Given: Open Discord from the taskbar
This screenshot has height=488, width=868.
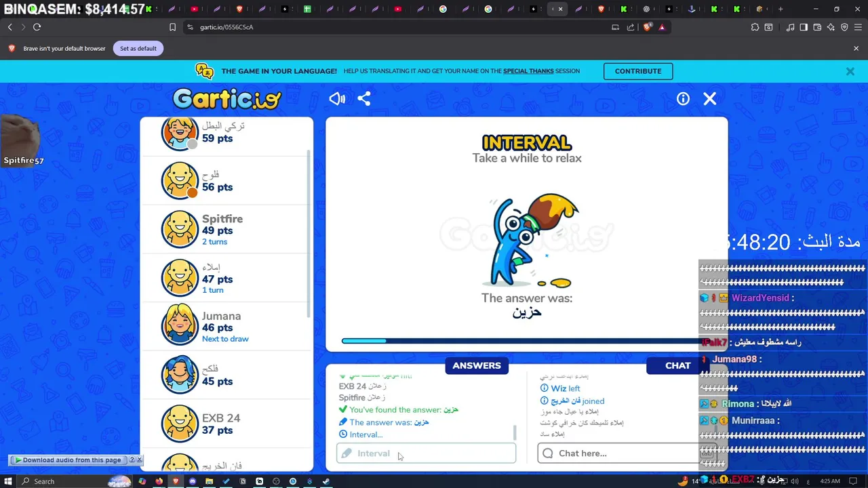Looking at the screenshot, I should [x=193, y=481].
